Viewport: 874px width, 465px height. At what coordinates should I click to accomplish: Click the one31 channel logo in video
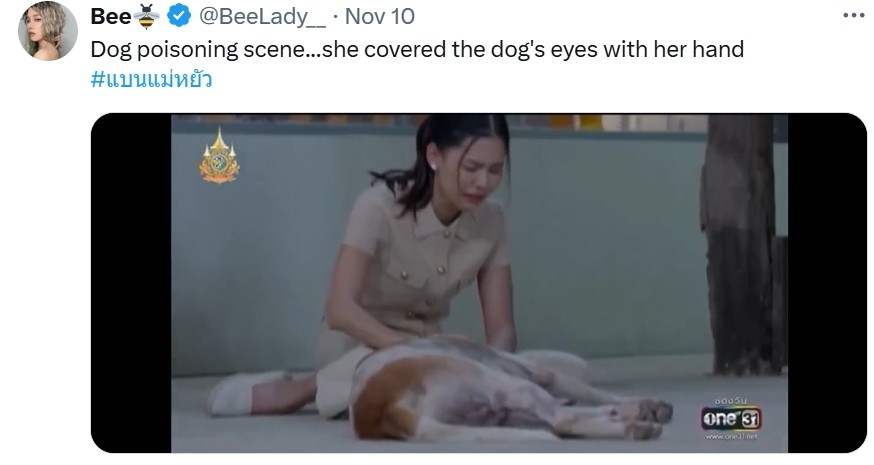click(731, 419)
